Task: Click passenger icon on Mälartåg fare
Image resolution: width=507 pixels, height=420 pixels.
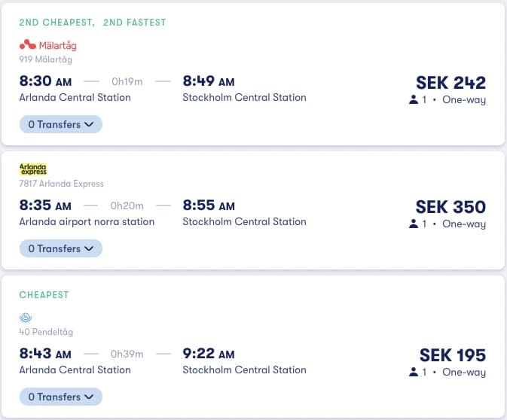Action: [x=414, y=99]
